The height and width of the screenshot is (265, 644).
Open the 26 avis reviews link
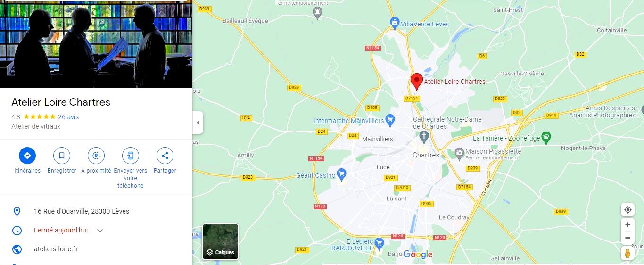[68, 117]
